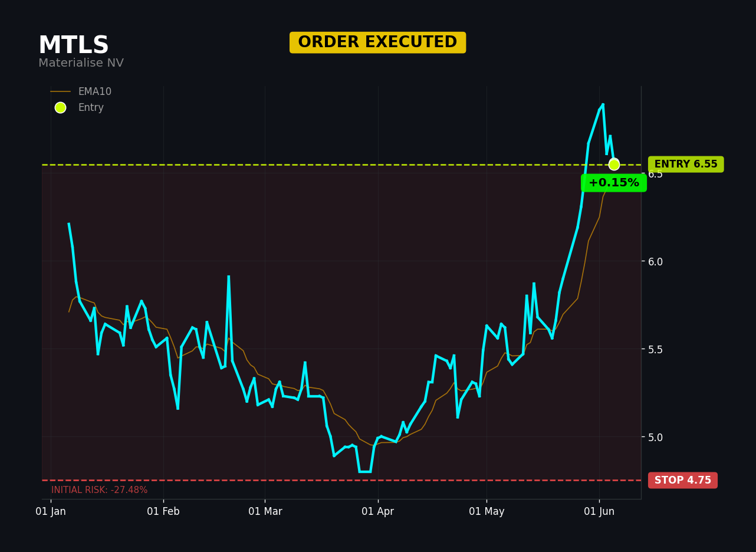Select the Entry legend label
Viewport: 756px width, 552px height.
click(x=91, y=108)
